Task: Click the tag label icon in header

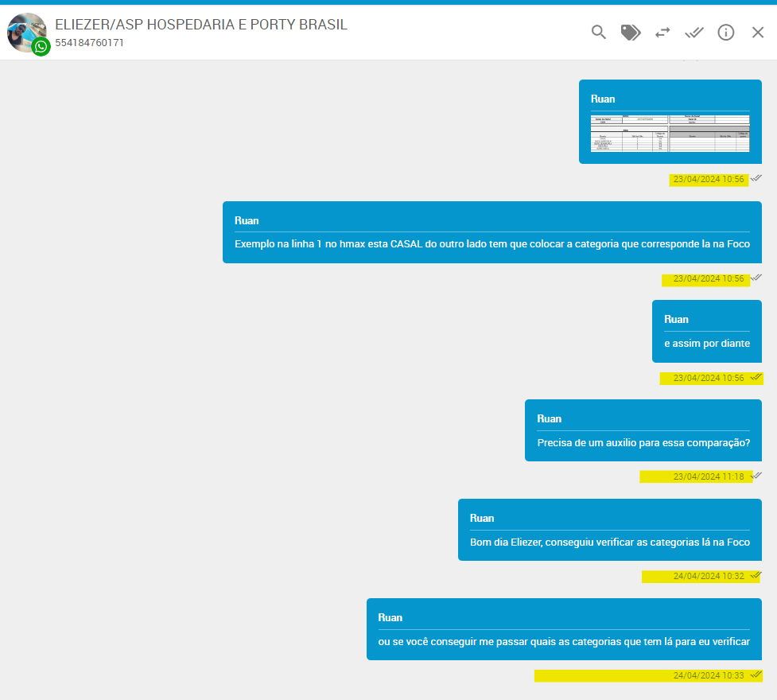Action: [x=631, y=32]
